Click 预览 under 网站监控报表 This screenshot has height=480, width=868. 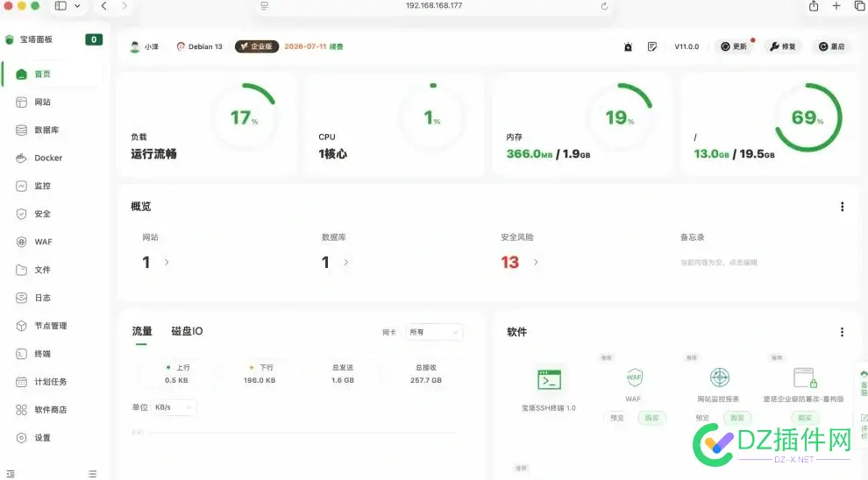point(702,418)
